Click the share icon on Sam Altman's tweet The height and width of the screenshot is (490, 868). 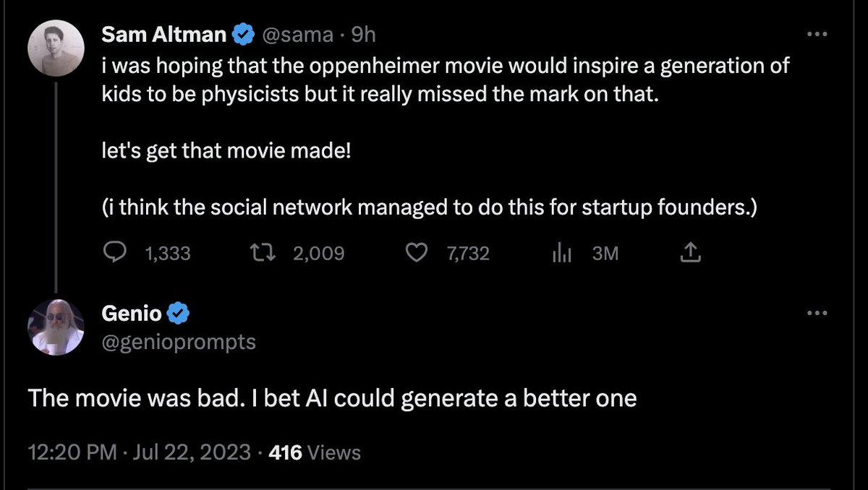pos(690,253)
